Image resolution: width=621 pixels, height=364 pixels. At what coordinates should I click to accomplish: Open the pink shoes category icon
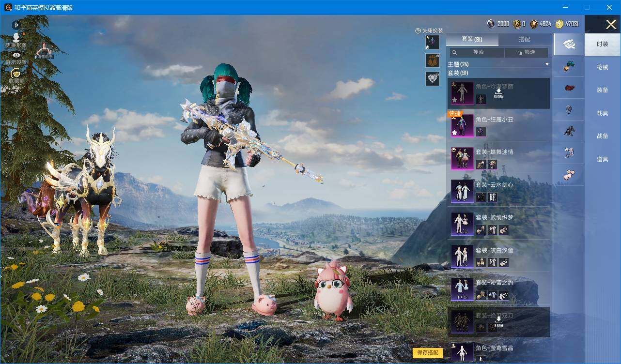(569, 174)
